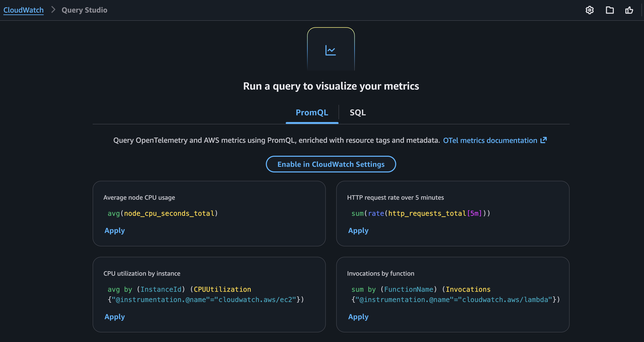The width and height of the screenshot is (644, 342).
Task: Apply the HTTP request rate query
Action: click(358, 231)
